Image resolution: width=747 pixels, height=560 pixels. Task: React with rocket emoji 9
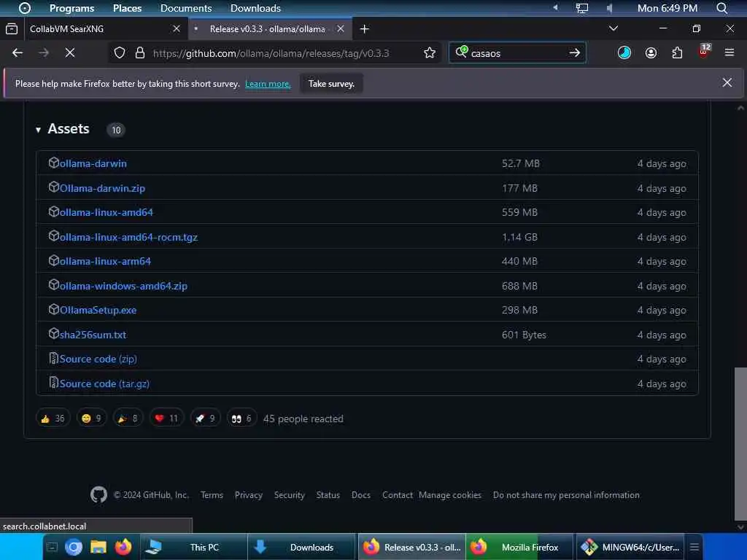(205, 419)
